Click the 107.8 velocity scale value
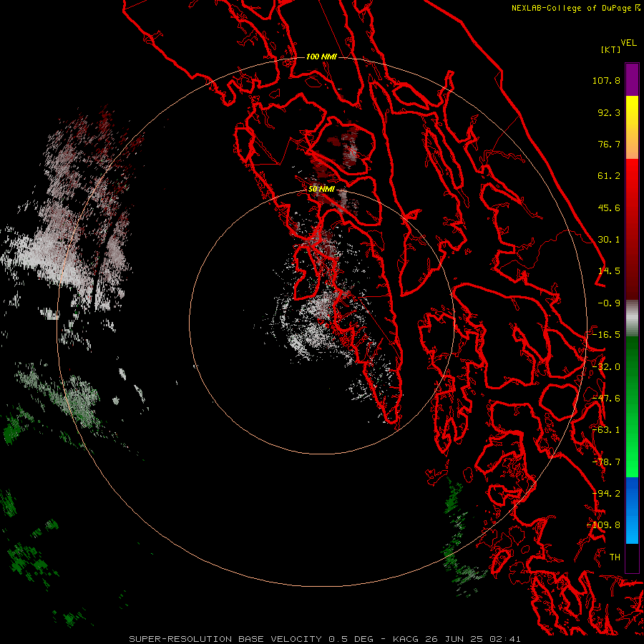 pyautogui.click(x=606, y=80)
